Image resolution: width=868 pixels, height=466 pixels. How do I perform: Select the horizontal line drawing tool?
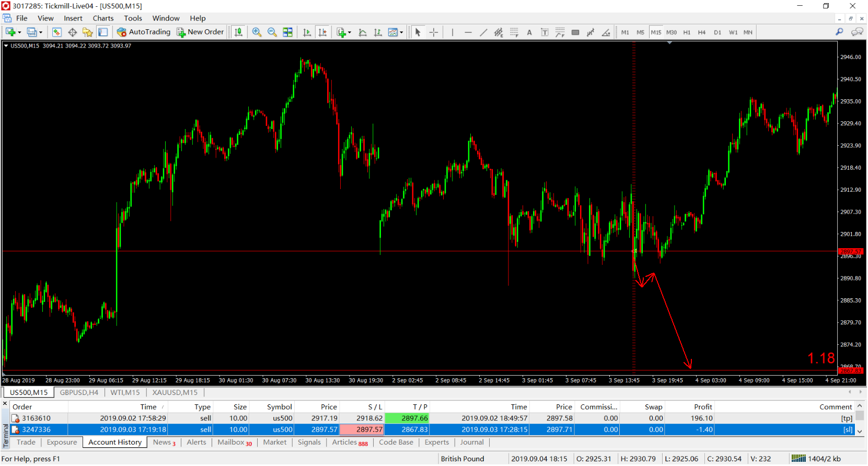[468, 32]
